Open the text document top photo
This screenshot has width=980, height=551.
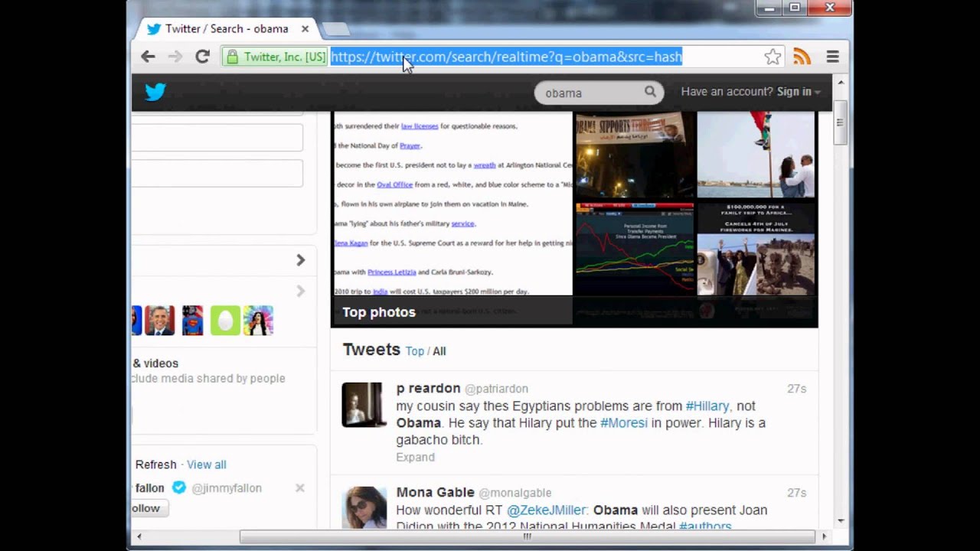point(452,204)
